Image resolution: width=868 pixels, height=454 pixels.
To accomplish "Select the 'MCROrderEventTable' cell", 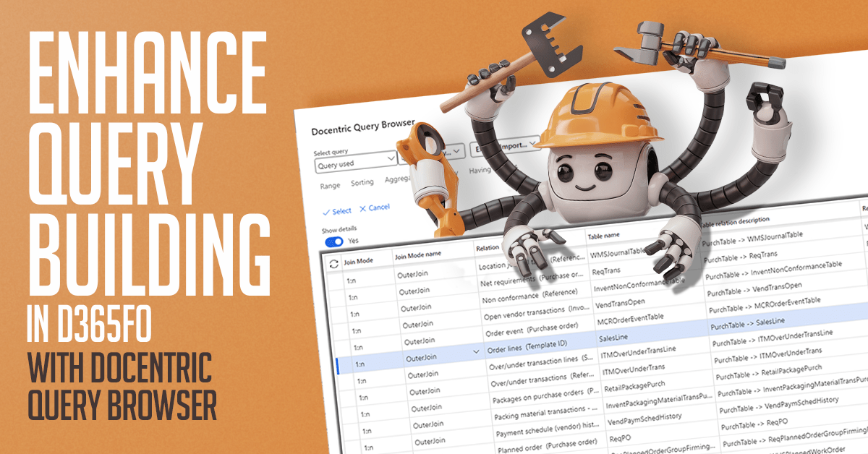I will click(x=631, y=320).
